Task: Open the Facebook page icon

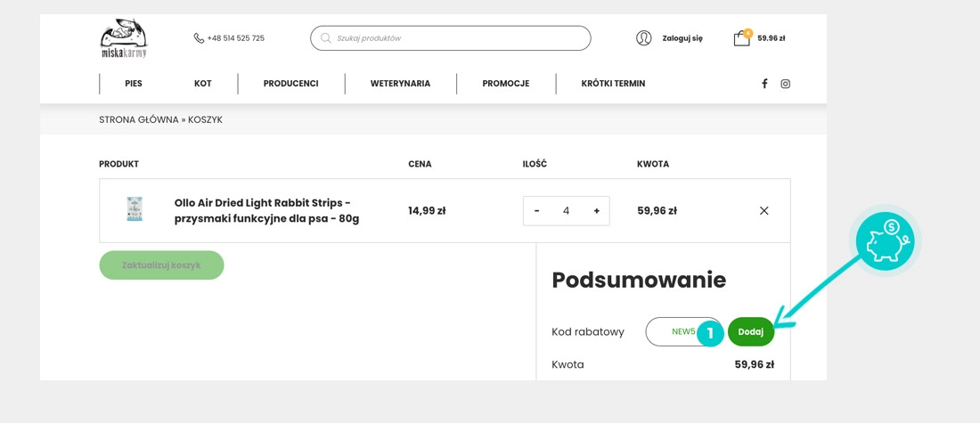Action: pos(764,84)
